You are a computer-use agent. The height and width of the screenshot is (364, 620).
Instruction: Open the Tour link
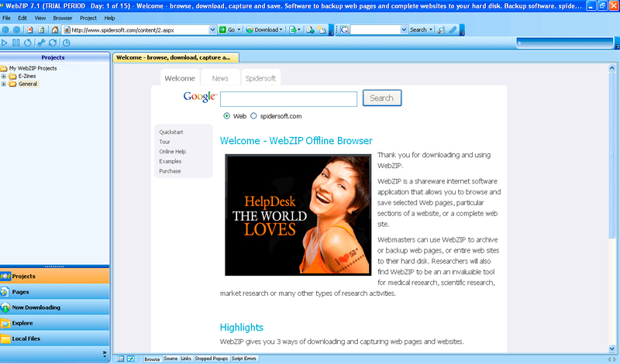164,142
